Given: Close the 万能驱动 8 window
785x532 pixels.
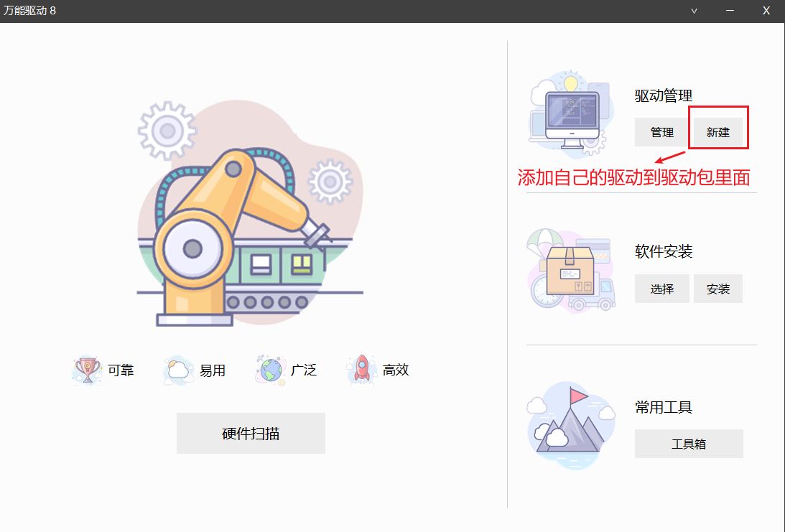Looking at the screenshot, I should [766, 11].
